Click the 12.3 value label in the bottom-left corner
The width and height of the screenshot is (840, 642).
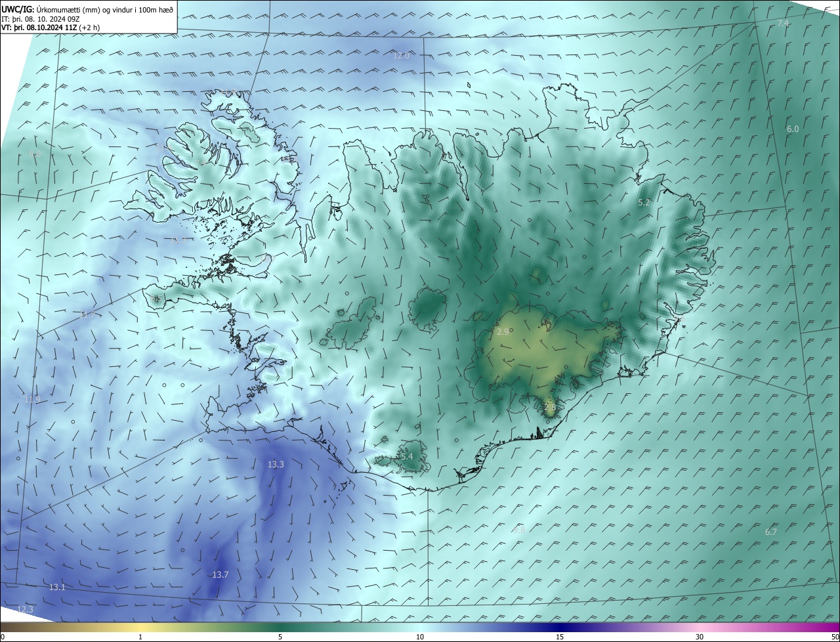point(25,610)
